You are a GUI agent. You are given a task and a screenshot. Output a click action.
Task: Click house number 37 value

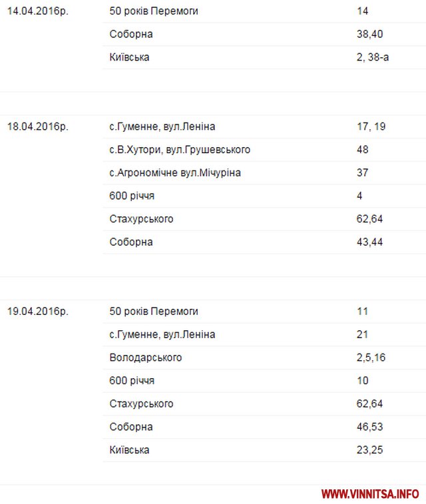coord(363,173)
